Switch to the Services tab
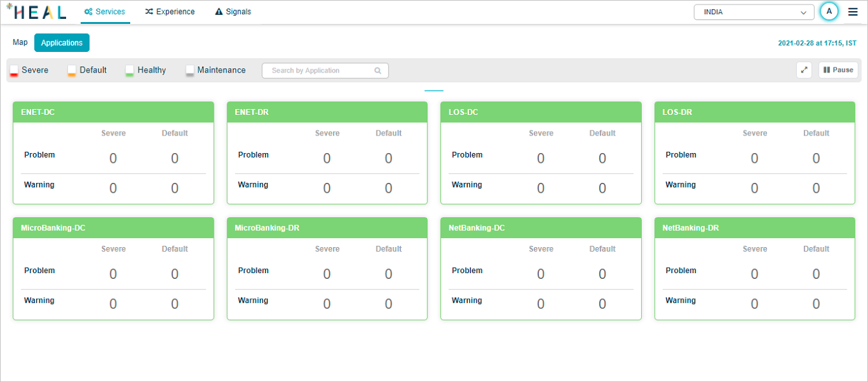 coord(104,12)
